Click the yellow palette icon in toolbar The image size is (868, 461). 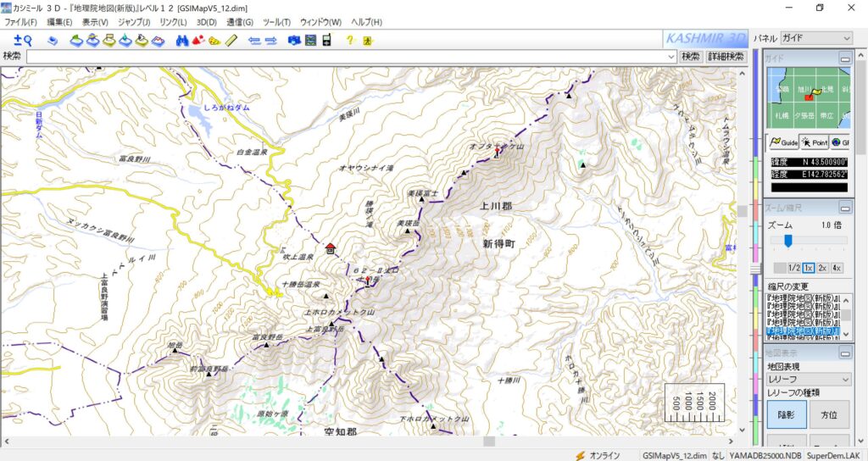(214, 41)
